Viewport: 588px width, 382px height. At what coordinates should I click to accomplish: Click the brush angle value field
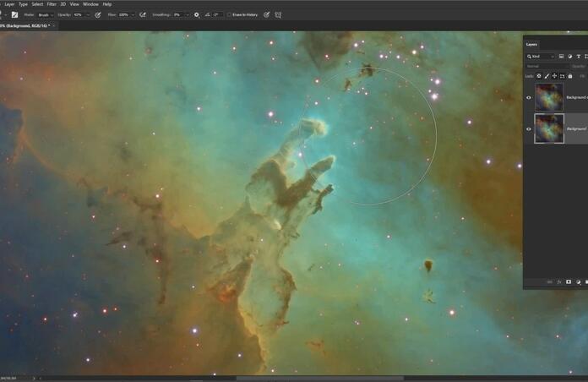coord(217,15)
